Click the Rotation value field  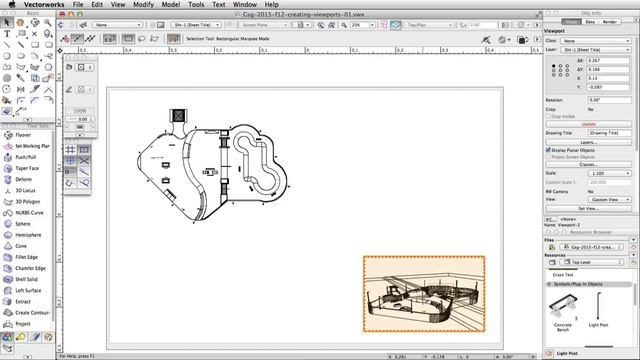(x=609, y=100)
